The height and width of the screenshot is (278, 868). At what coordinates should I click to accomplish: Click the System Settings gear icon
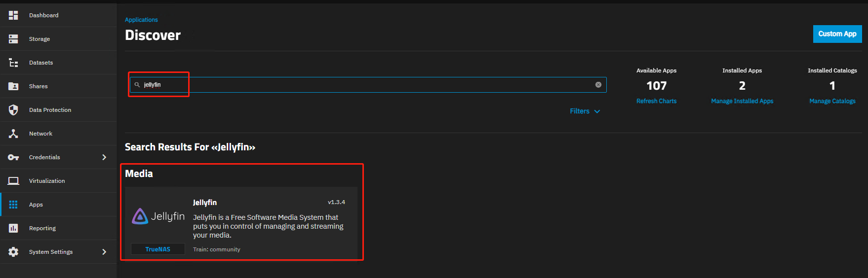13,252
